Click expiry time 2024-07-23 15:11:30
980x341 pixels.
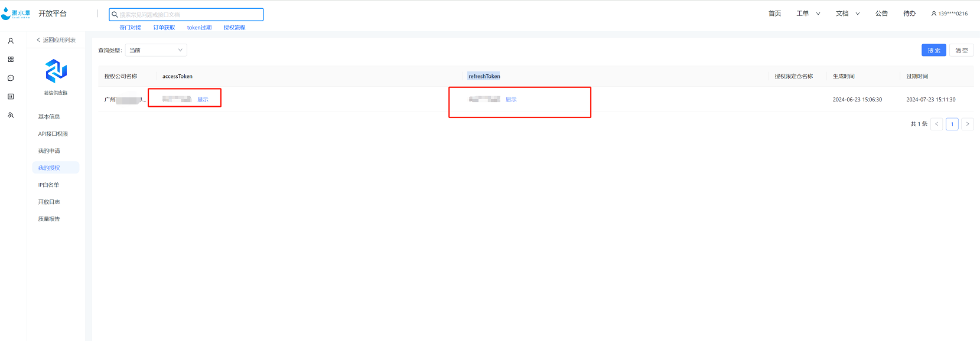coord(931,100)
